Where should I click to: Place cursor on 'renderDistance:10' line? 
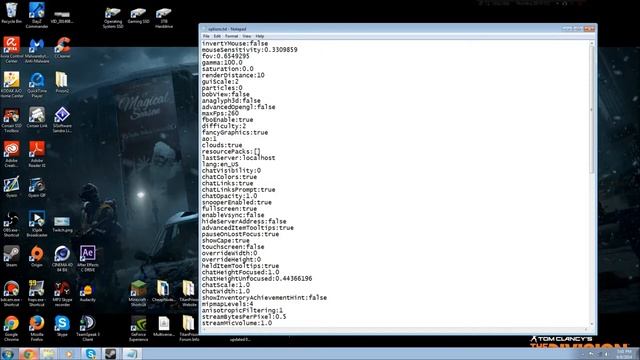[233, 75]
